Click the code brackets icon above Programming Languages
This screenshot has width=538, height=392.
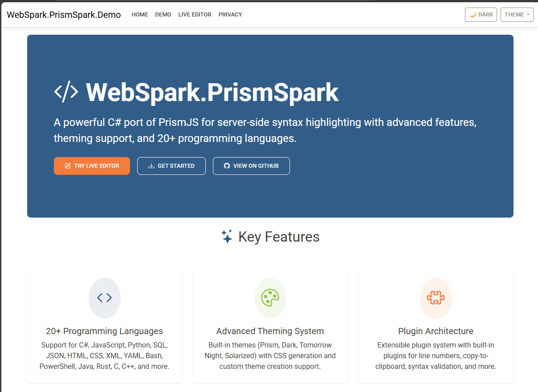(104, 298)
